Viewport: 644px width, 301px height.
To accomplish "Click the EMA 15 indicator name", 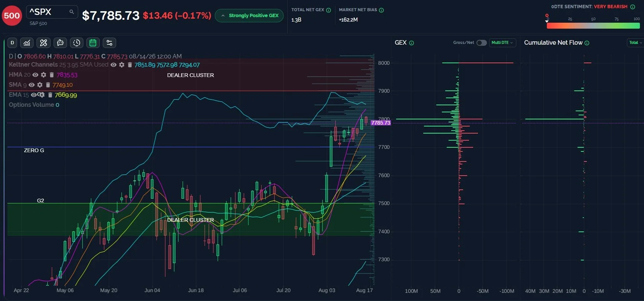I will 19,95.
